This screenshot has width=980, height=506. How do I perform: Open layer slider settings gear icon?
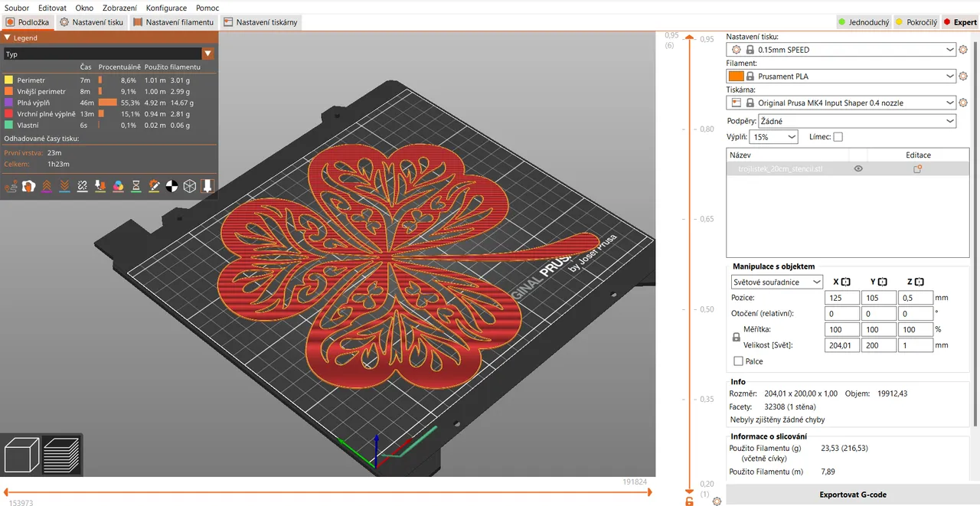(x=717, y=501)
